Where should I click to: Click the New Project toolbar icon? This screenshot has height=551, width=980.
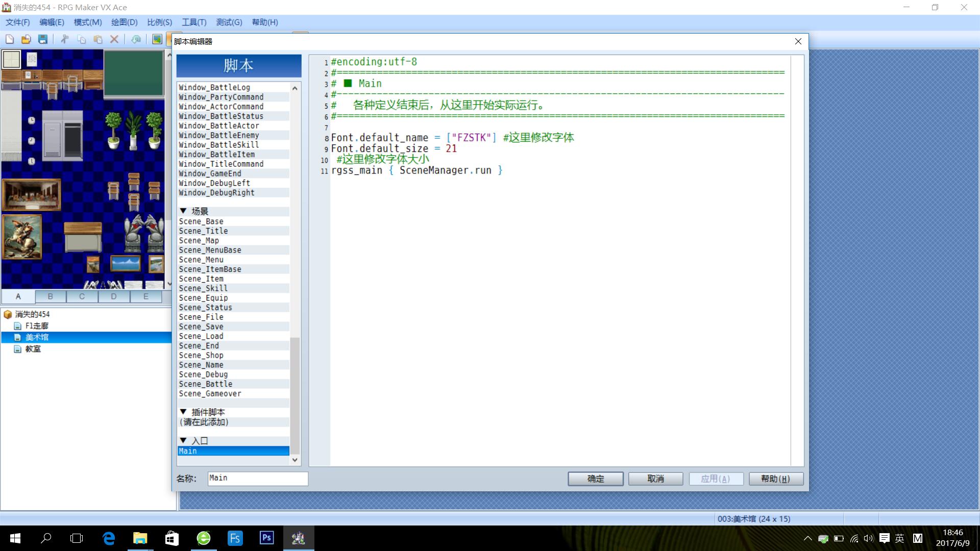10,39
